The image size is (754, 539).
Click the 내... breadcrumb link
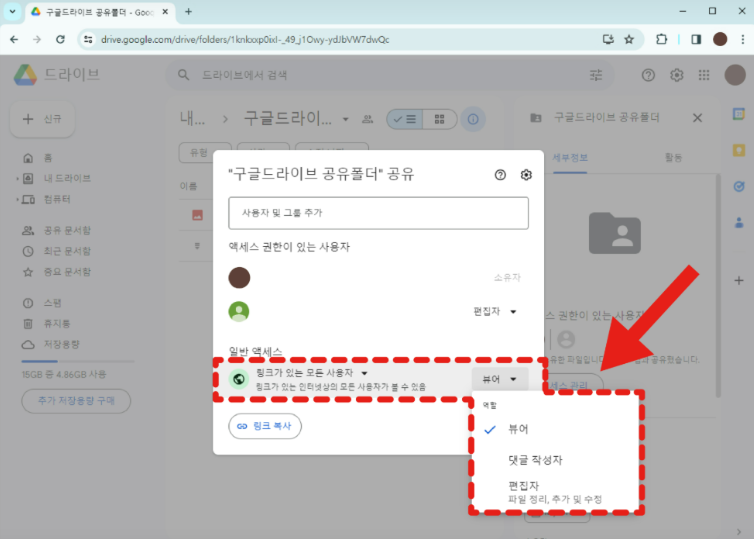tap(192, 118)
